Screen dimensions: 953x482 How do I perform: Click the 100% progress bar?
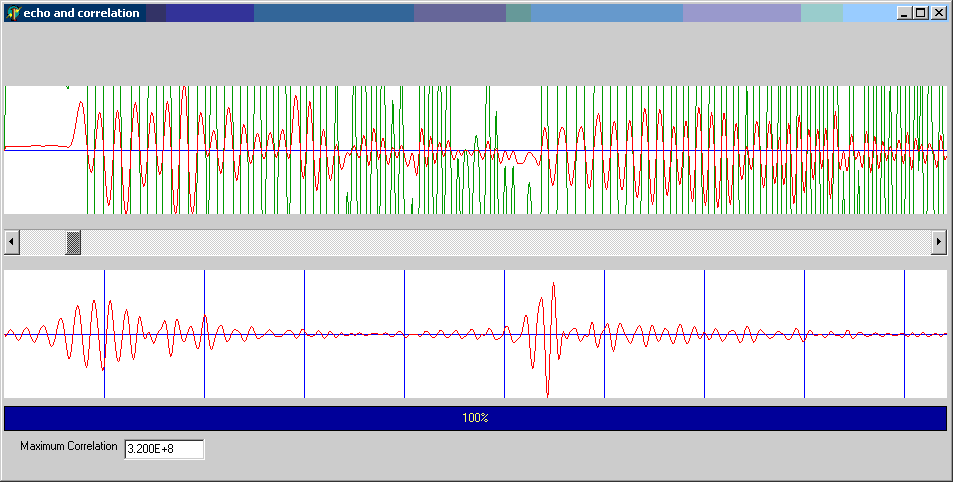point(475,418)
